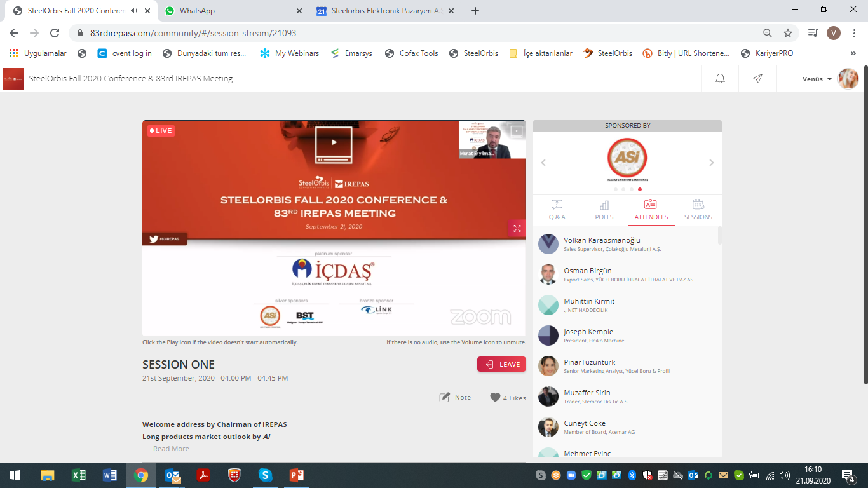
Task: Switch to the Polls tab
Action: [604, 210]
